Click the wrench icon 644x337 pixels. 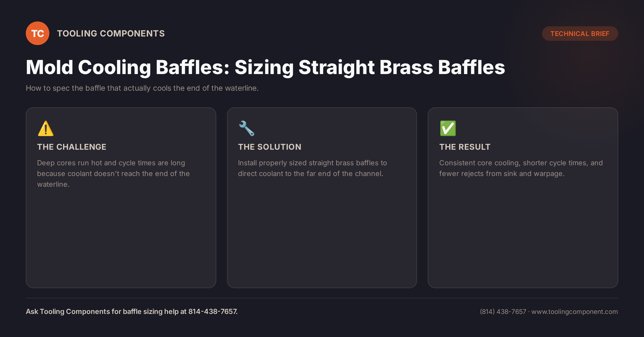(247, 128)
